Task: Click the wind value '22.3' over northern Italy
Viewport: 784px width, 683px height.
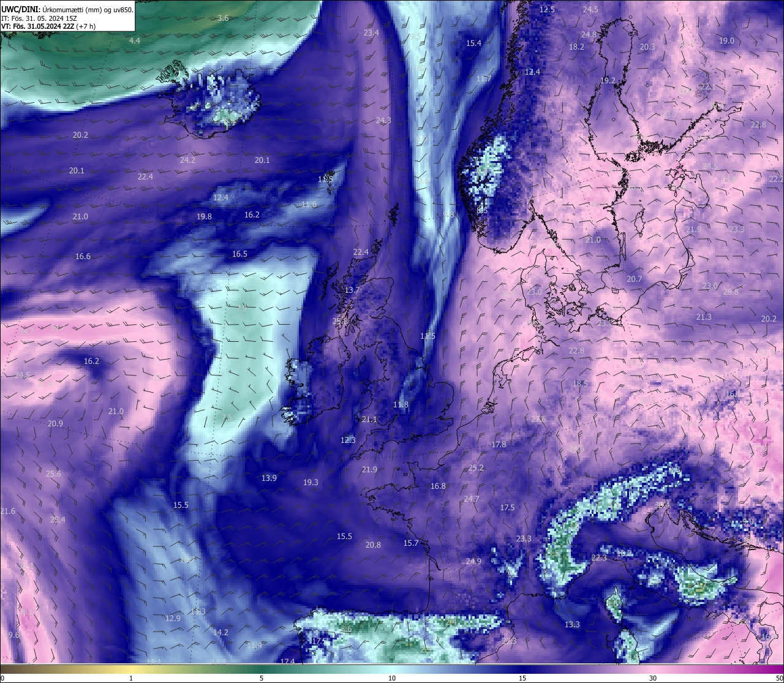Action: [x=599, y=558]
